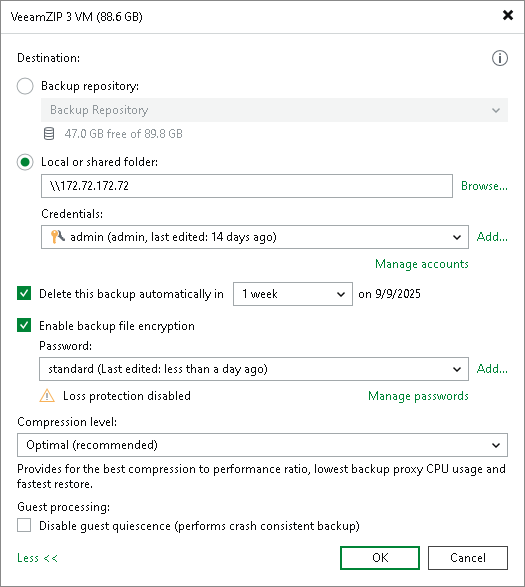Close the VeeamZIP dialog with the X
The width and height of the screenshot is (525, 587).
[508, 15]
